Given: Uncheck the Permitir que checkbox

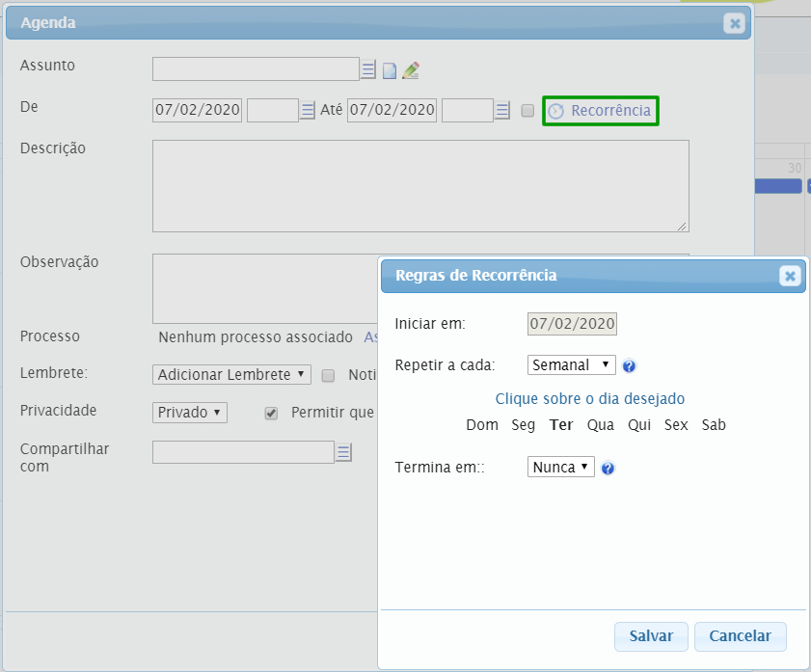Looking at the screenshot, I should click(x=271, y=413).
